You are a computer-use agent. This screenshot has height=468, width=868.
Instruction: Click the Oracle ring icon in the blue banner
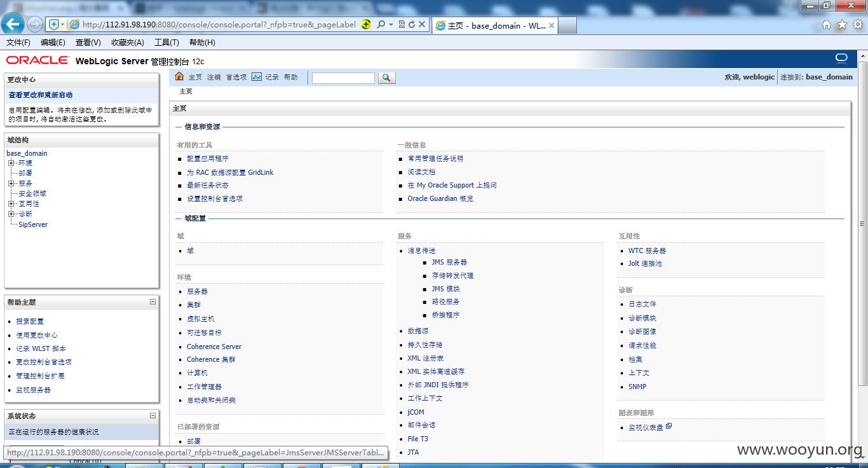point(841,59)
